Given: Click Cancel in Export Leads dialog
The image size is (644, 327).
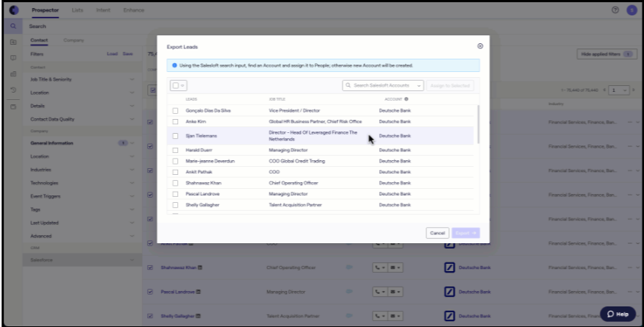Looking at the screenshot, I should click(x=437, y=233).
